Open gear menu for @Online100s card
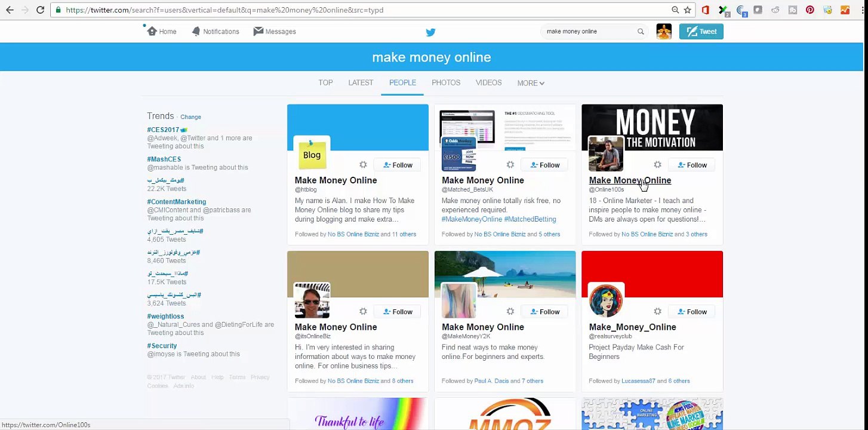 [x=657, y=165]
